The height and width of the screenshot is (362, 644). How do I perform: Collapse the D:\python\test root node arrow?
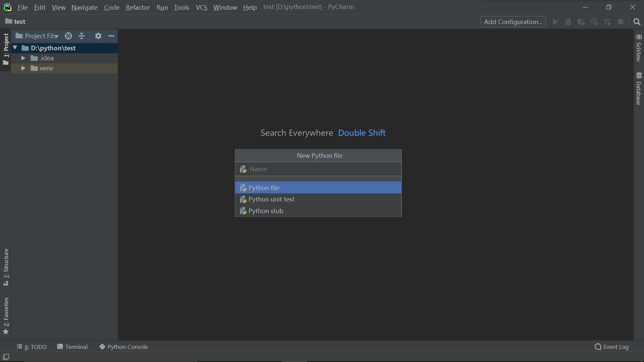tap(15, 48)
